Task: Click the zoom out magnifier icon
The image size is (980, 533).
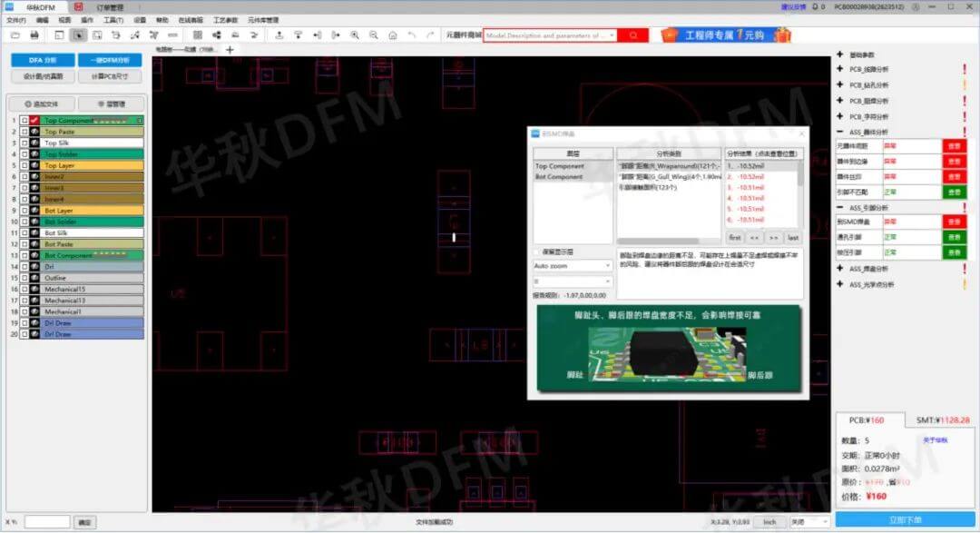Action: click(x=373, y=35)
